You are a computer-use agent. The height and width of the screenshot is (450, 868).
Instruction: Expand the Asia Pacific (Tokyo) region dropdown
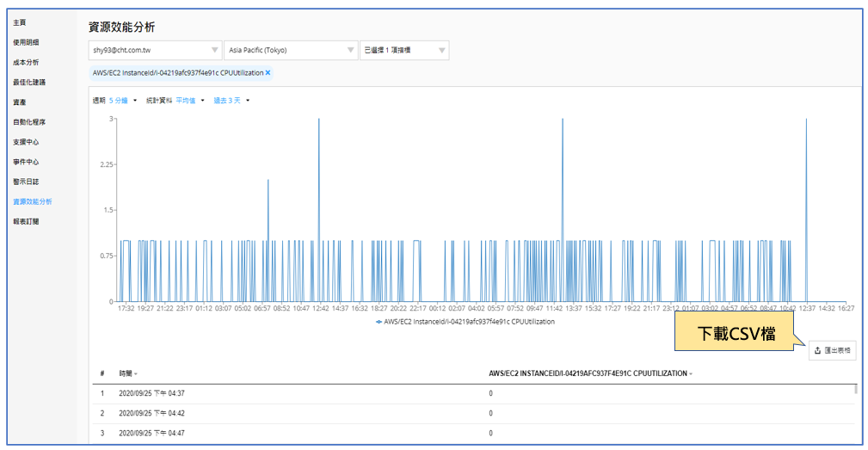(x=290, y=50)
